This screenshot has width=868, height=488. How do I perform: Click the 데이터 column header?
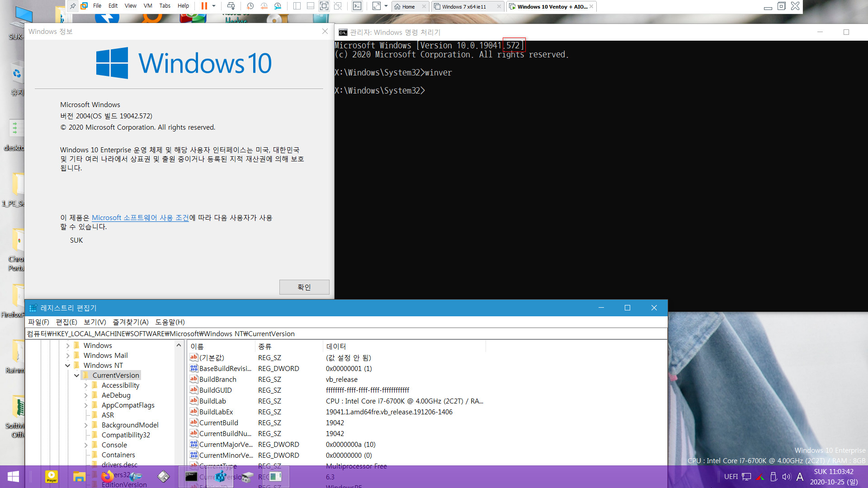tap(404, 347)
